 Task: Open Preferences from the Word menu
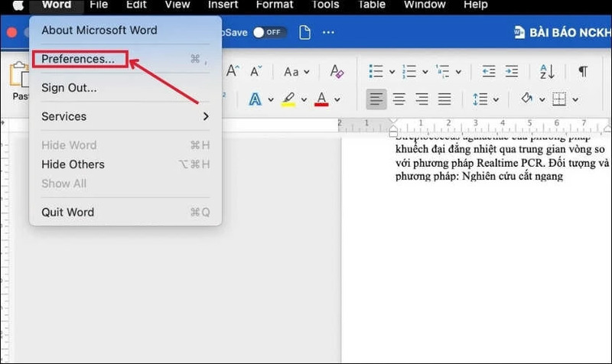[79, 59]
